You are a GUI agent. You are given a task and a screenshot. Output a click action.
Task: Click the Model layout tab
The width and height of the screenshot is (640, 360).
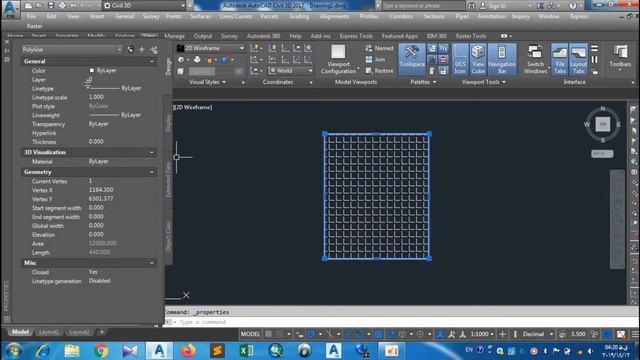point(20,332)
